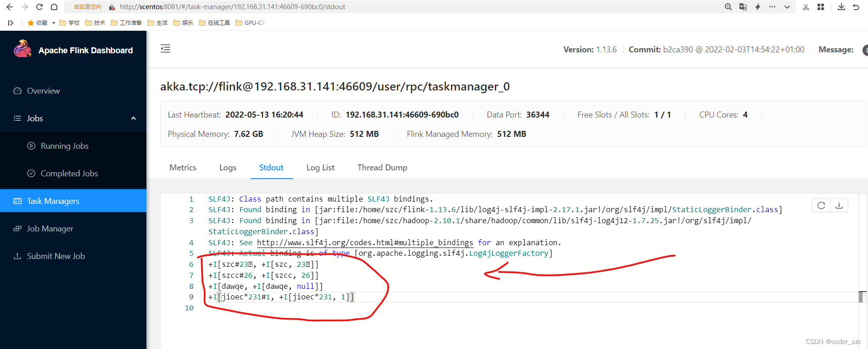Download stdout with download button
Viewport: 868px width, 349px height.
(x=839, y=205)
